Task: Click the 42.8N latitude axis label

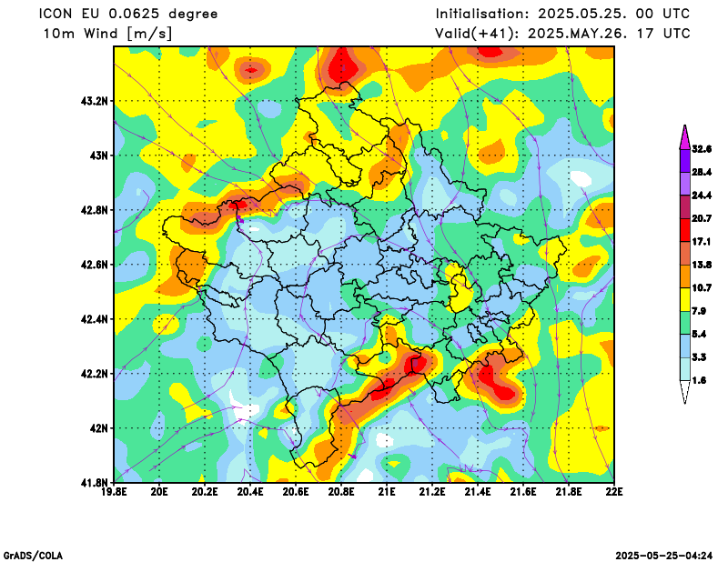Action: coord(95,210)
